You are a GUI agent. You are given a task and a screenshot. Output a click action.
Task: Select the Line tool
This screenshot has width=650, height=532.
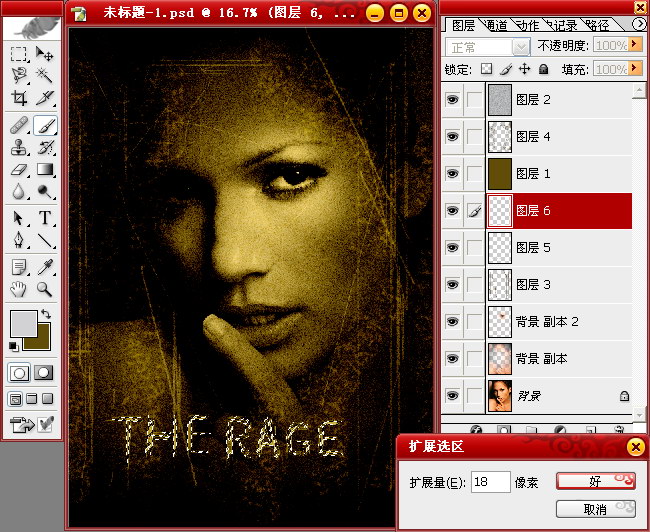point(44,240)
